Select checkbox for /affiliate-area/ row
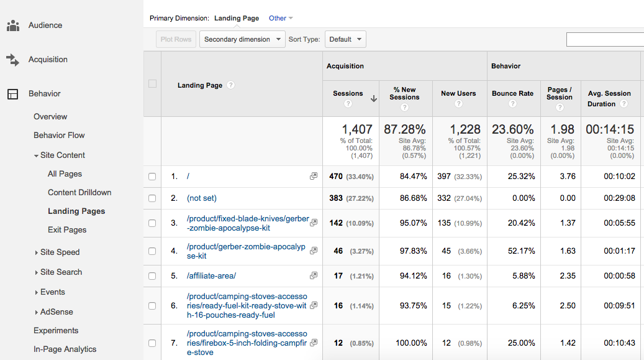Viewport: 644px width, 360px height. 152,276
